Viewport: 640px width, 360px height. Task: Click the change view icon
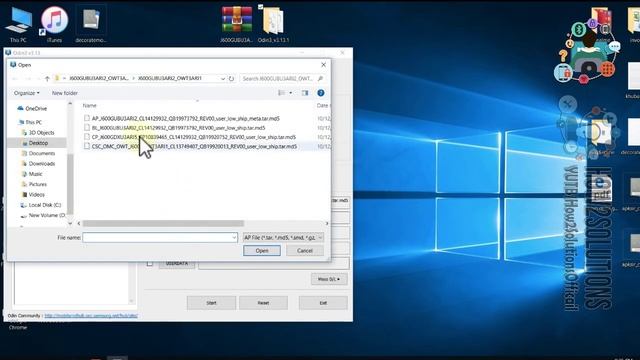point(282,93)
